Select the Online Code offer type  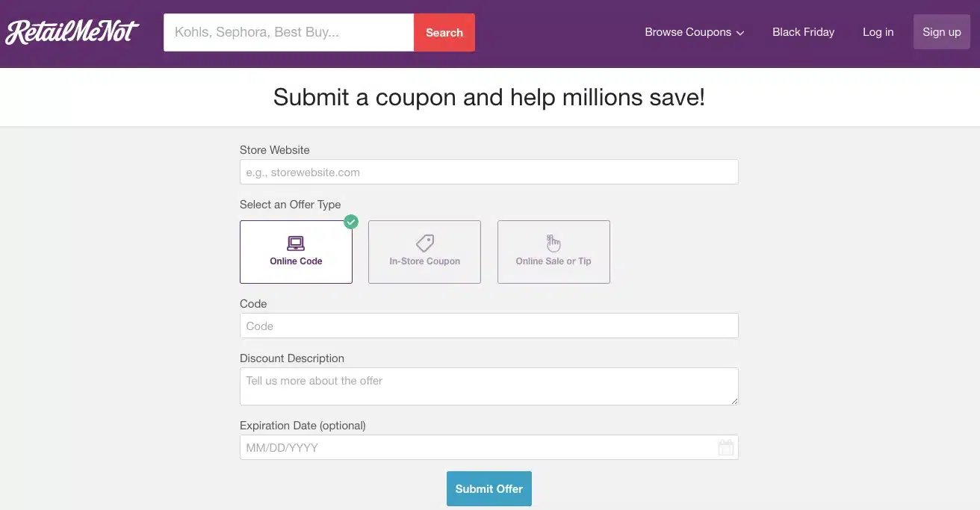pos(296,252)
